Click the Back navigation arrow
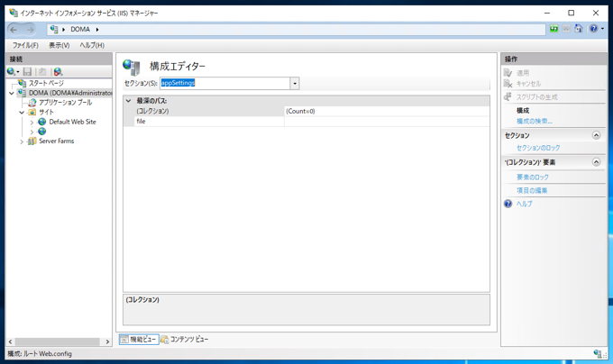The width and height of the screenshot is (613, 364). coord(14,30)
